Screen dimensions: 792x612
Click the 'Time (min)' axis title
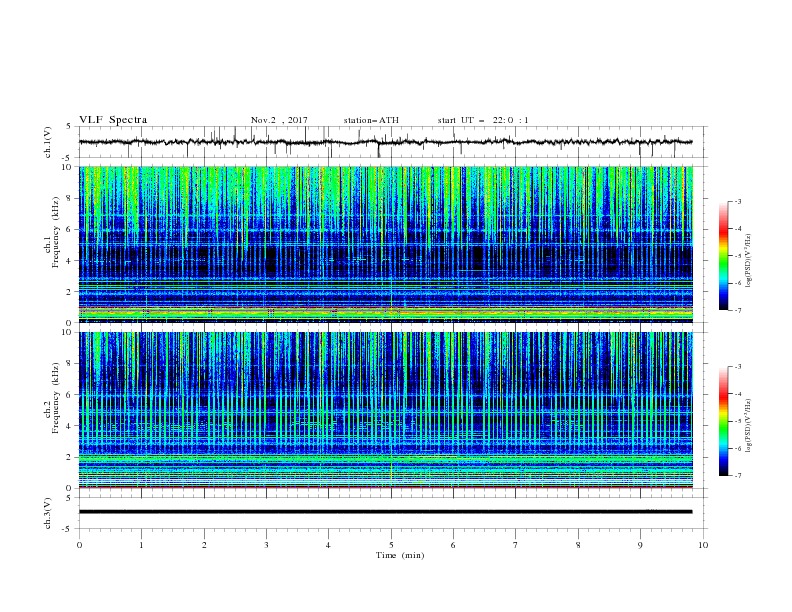click(400, 555)
